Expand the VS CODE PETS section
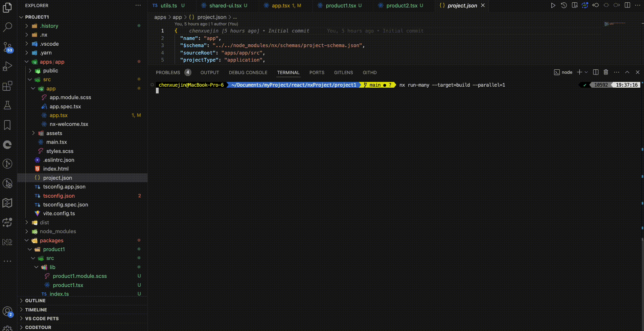 (x=83, y=318)
